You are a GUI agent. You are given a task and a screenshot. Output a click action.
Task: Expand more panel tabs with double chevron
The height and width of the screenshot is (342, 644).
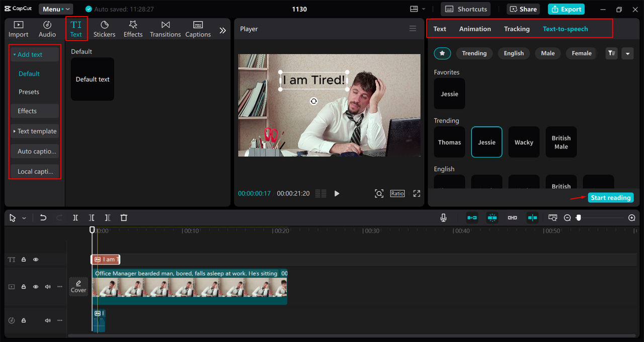[x=223, y=30]
